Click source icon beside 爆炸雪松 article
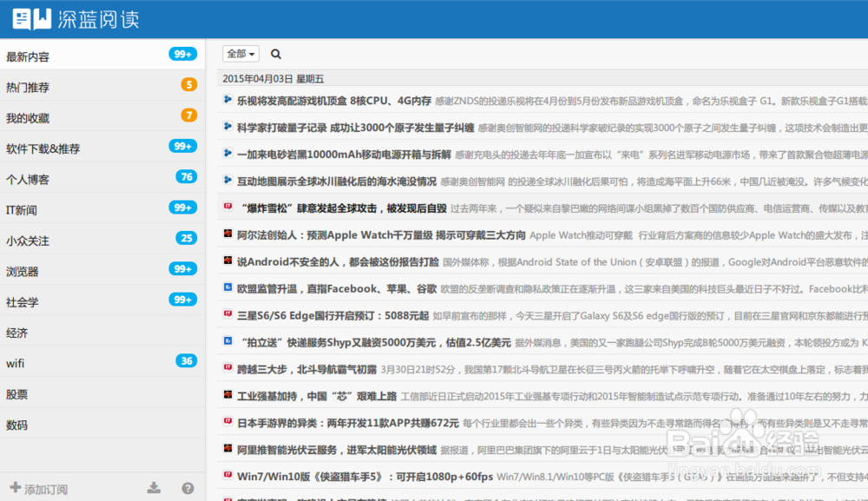868x501 pixels. [227, 207]
